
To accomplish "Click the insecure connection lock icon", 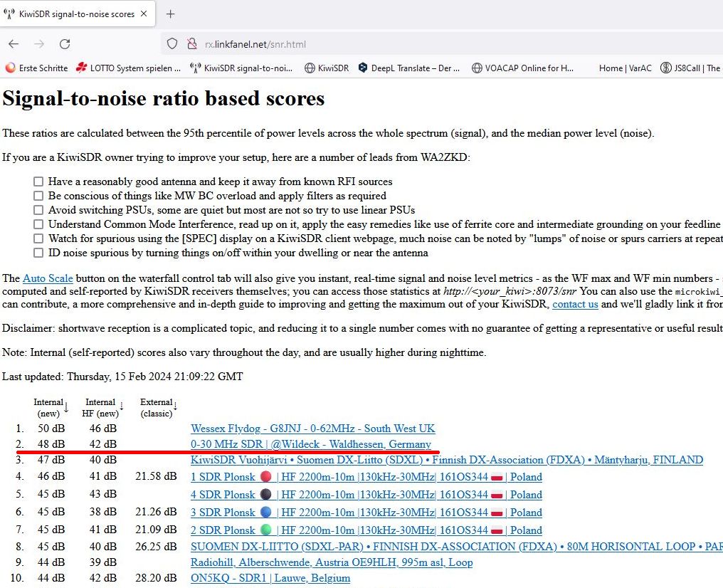I will click(191, 44).
